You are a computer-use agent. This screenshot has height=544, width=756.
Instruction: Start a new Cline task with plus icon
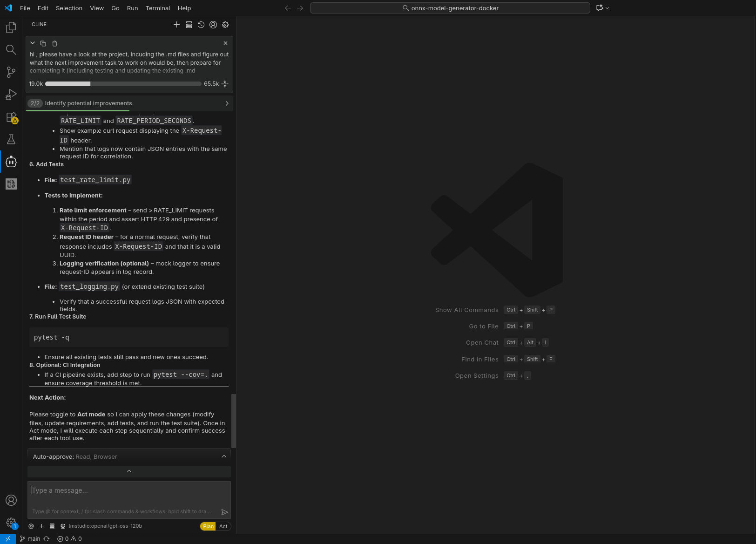pyautogui.click(x=176, y=25)
